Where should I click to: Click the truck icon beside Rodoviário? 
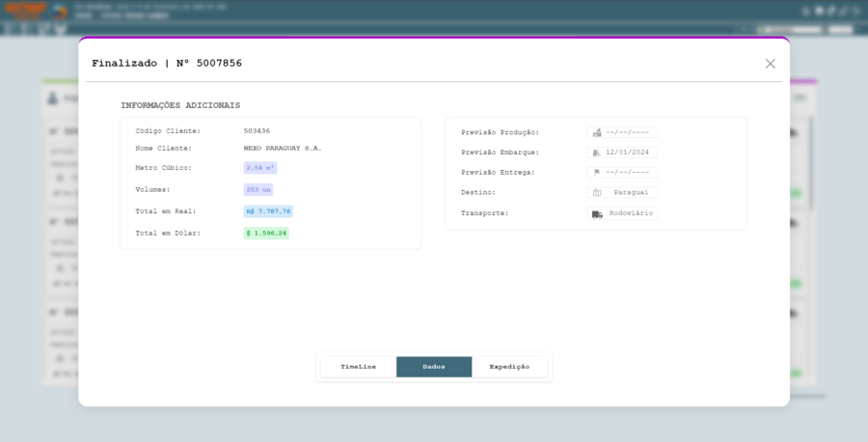point(597,213)
